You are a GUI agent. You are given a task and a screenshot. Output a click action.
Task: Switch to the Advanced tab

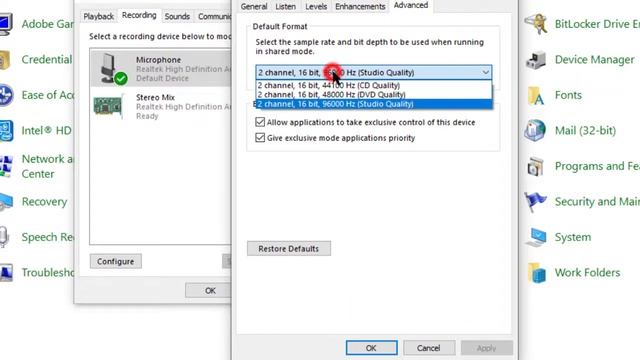411,5
